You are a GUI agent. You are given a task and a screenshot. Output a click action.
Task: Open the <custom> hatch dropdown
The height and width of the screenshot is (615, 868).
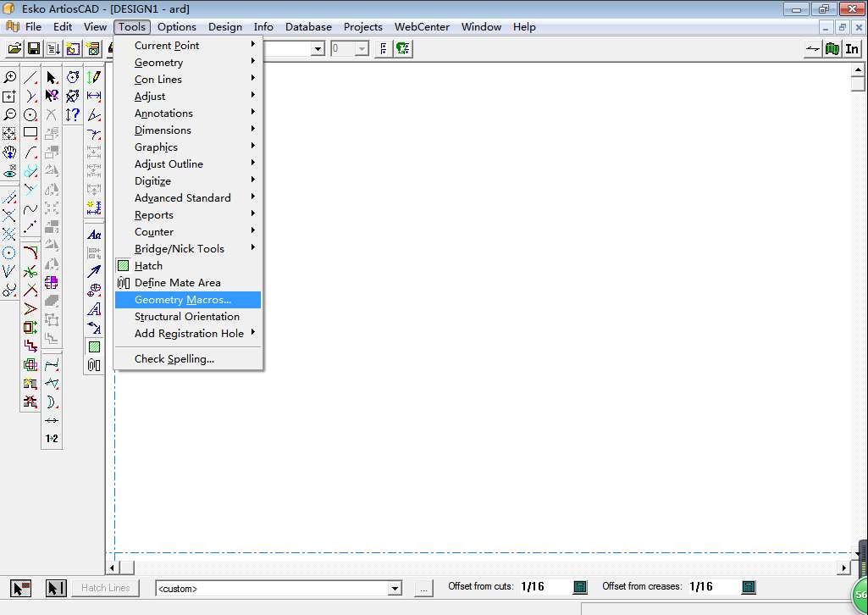395,589
